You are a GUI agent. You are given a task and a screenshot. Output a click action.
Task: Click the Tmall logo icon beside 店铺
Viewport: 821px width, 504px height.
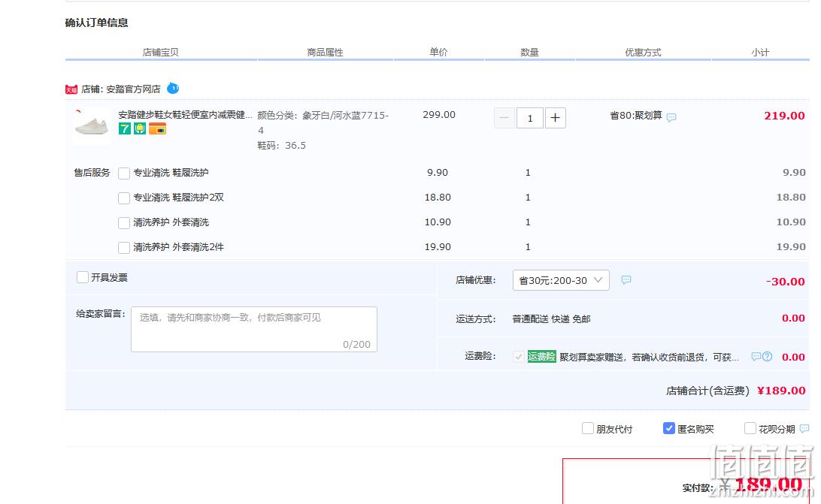click(71, 89)
